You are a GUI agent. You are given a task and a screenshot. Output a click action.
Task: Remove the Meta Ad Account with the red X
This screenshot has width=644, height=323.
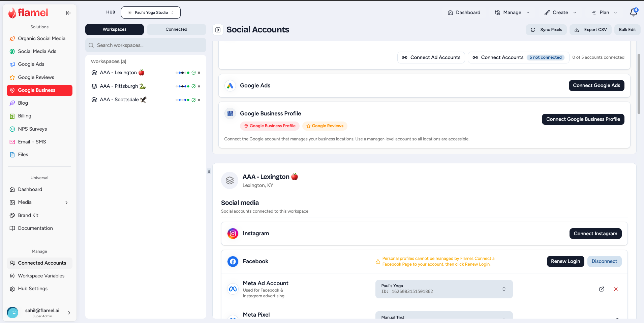[x=616, y=289]
